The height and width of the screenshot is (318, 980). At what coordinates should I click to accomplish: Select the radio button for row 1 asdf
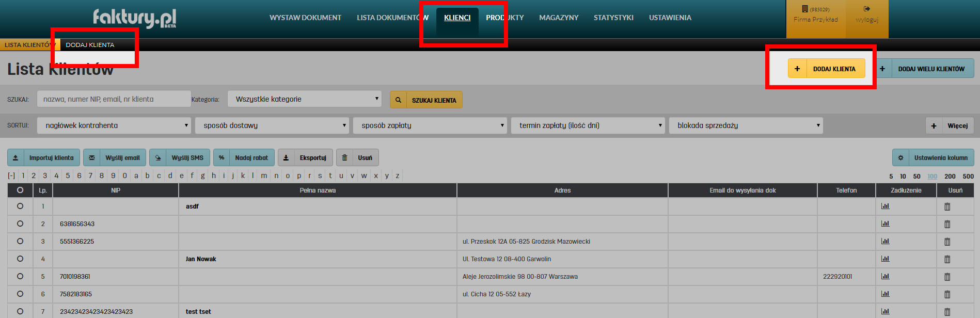(x=20, y=206)
